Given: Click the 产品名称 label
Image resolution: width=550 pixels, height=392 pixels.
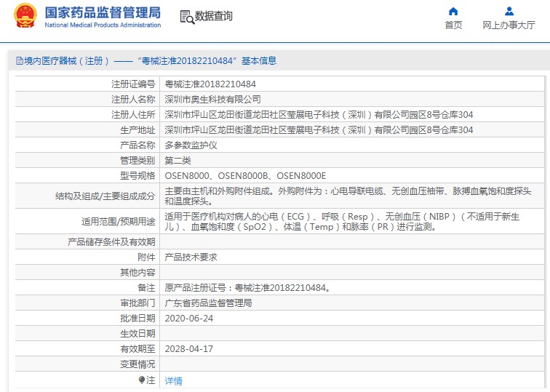Looking at the screenshot, I should pos(137,145).
